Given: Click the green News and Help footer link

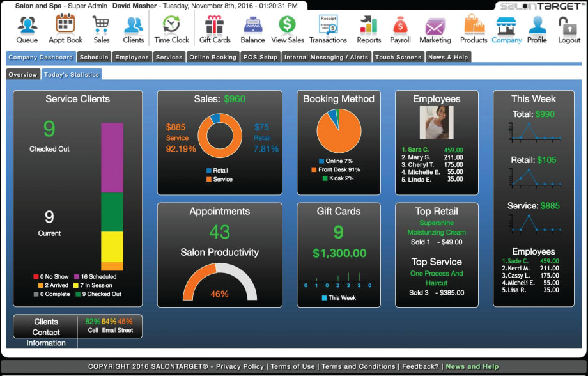Looking at the screenshot, I should coord(472,366).
